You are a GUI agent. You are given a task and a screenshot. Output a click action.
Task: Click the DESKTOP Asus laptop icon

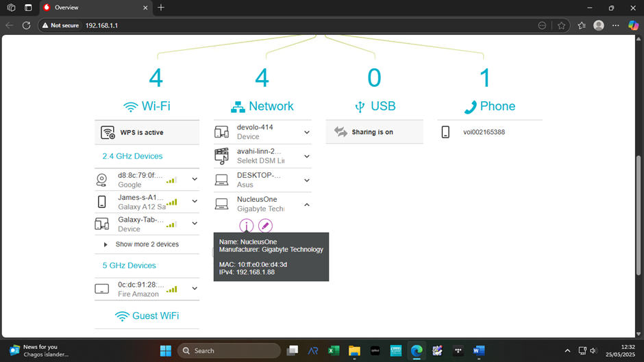click(221, 180)
